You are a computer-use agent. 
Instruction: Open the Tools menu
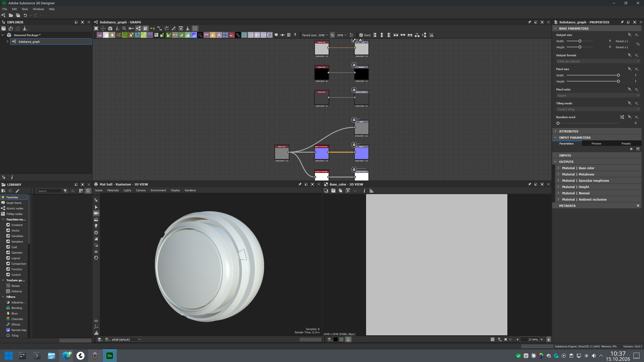25,9
